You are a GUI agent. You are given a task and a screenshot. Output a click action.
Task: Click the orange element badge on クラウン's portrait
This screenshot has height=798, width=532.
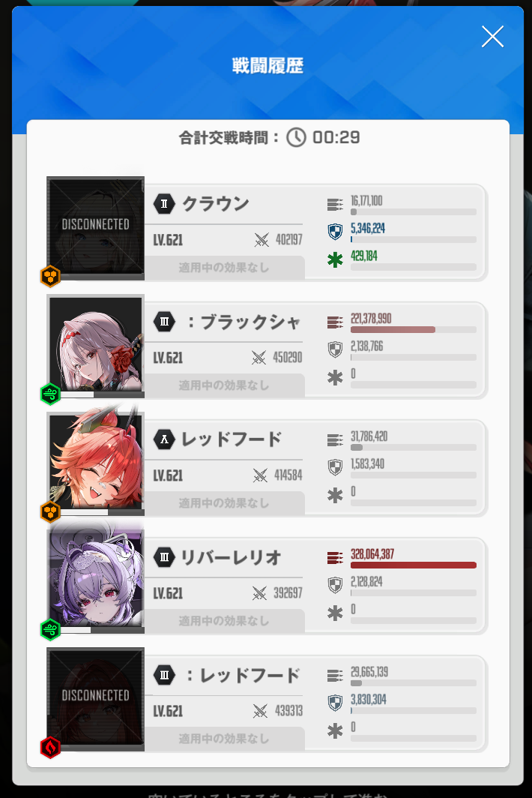tap(50, 276)
